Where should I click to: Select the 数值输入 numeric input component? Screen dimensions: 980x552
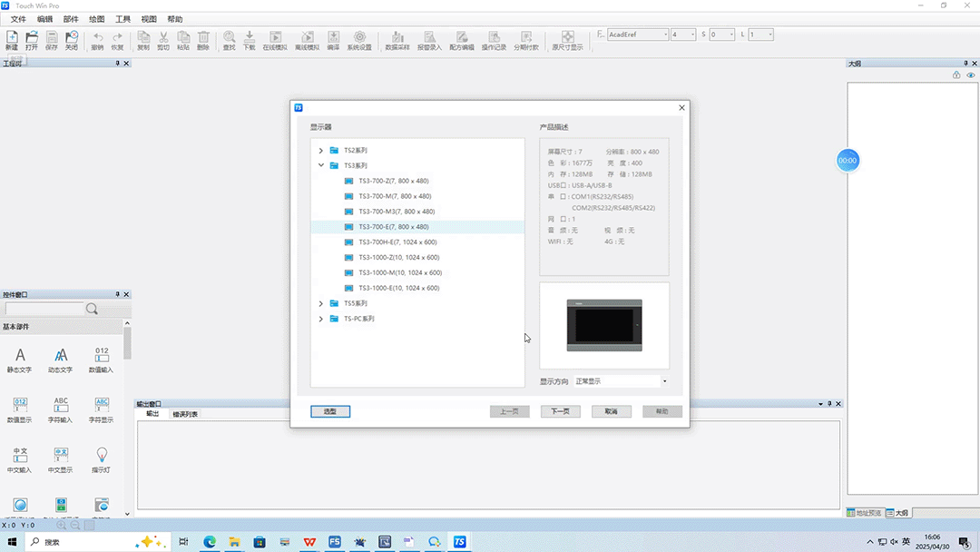[102, 360]
